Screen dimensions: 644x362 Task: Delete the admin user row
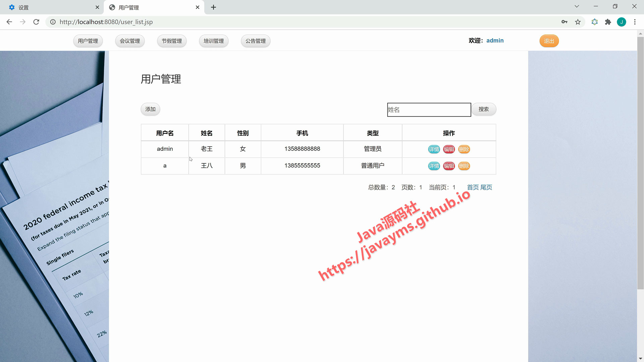[464, 149]
